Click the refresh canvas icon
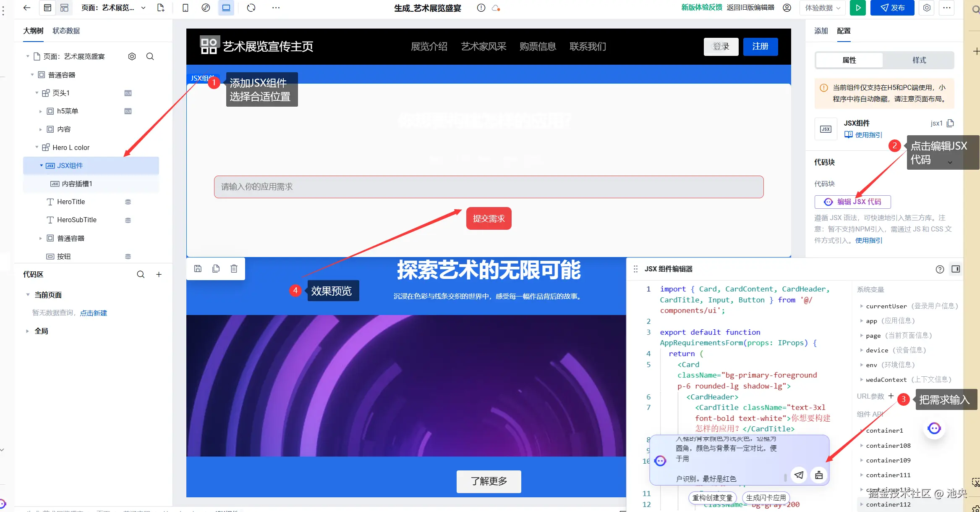The width and height of the screenshot is (980, 512). pos(251,8)
